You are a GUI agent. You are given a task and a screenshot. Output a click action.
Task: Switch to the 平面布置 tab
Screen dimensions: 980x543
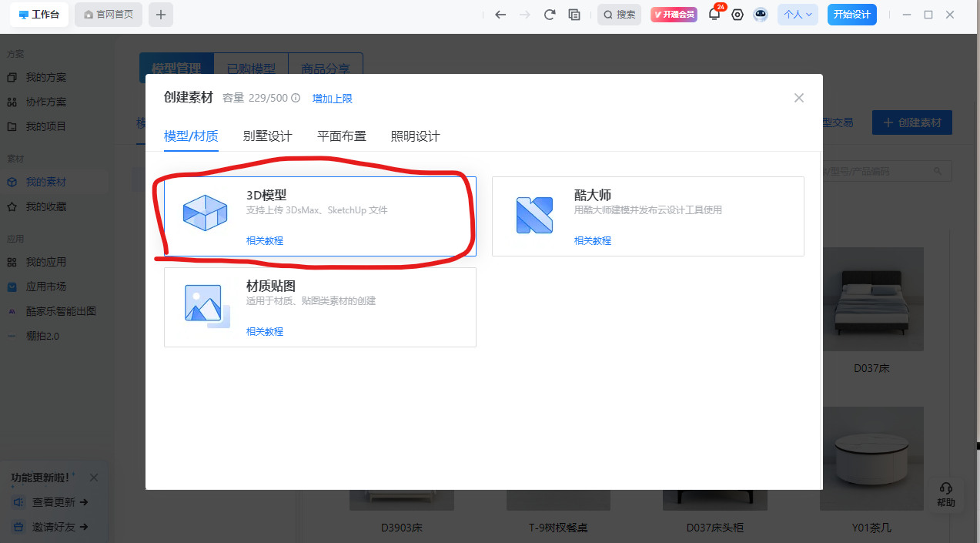click(x=342, y=136)
